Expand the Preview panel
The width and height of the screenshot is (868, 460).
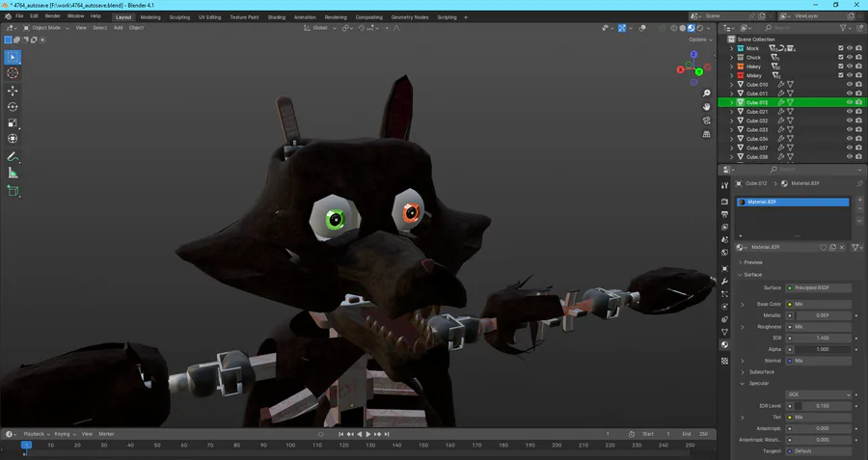752,262
